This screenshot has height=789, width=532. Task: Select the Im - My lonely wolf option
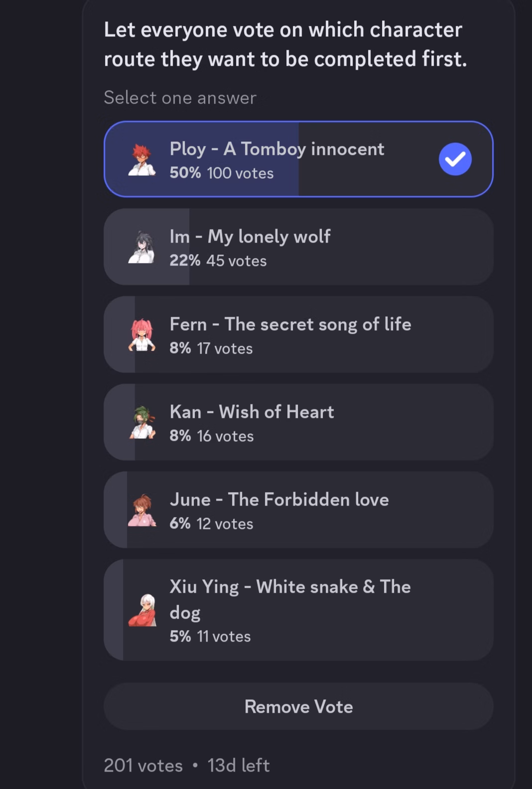(x=298, y=247)
